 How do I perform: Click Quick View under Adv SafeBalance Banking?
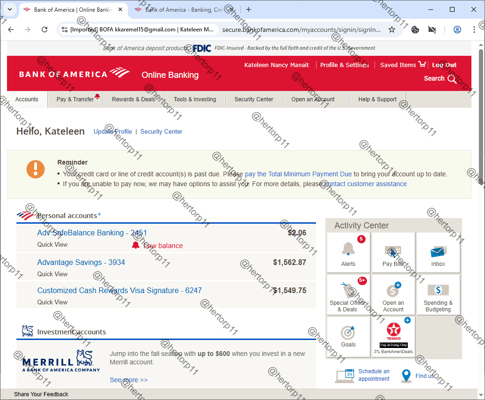(52, 245)
